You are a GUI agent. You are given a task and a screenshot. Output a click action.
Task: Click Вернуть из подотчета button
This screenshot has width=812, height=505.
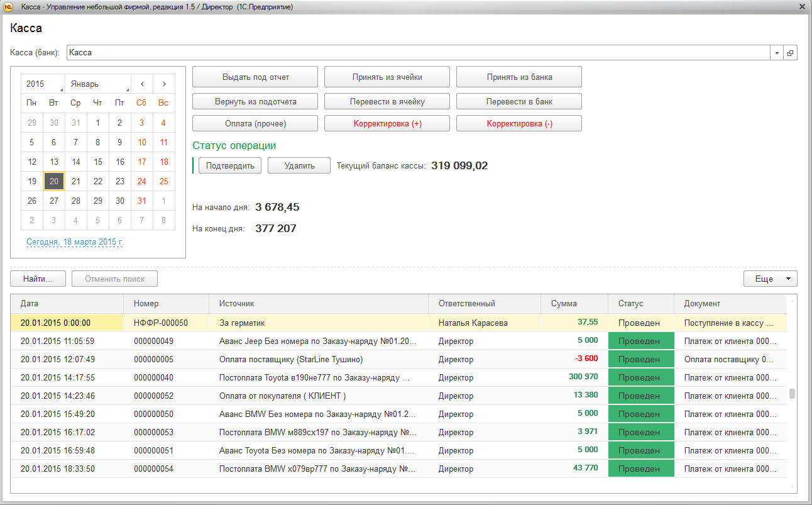point(255,101)
